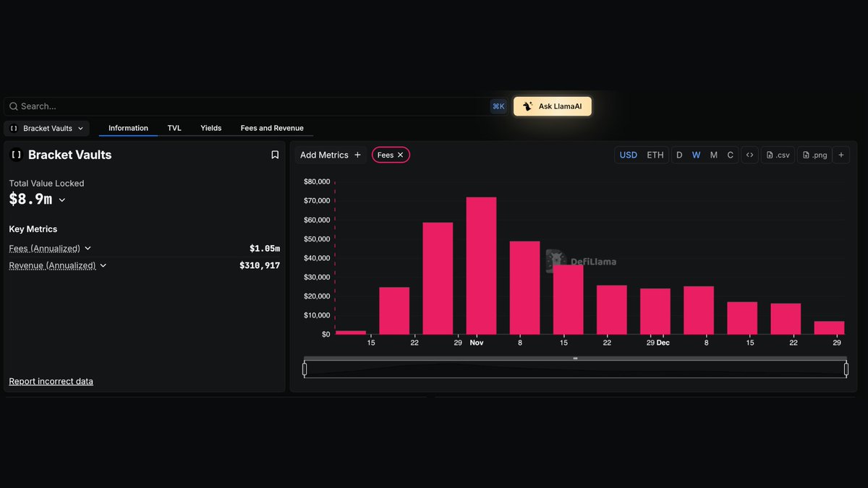Remove the Fees metric chip
The width and height of the screenshot is (868, 488).
click(x=401, y=155)
